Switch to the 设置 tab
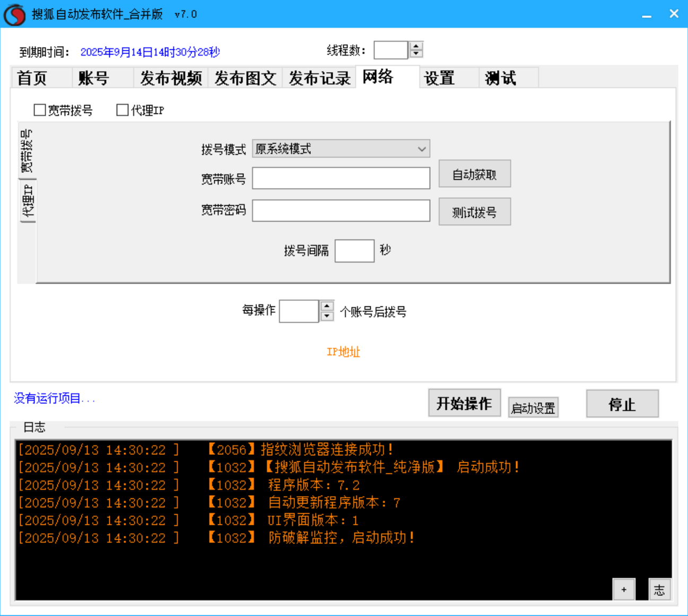Viewport: 688px width, 616px height. pos(439,78)
